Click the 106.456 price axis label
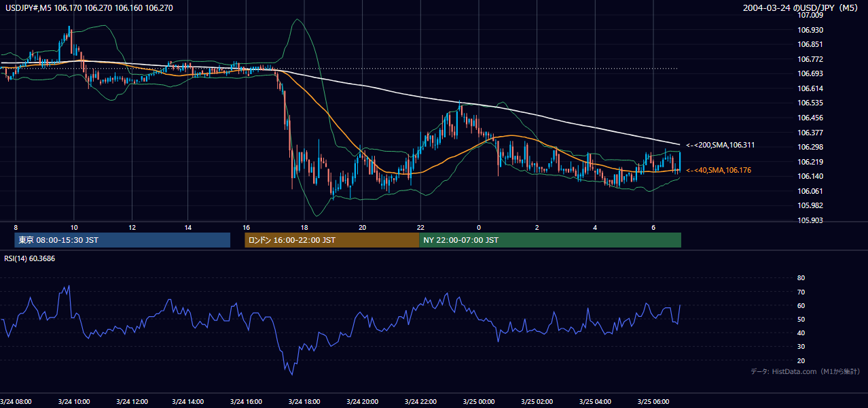Viewport: 868px width, 408px height. tap(810, 118)
